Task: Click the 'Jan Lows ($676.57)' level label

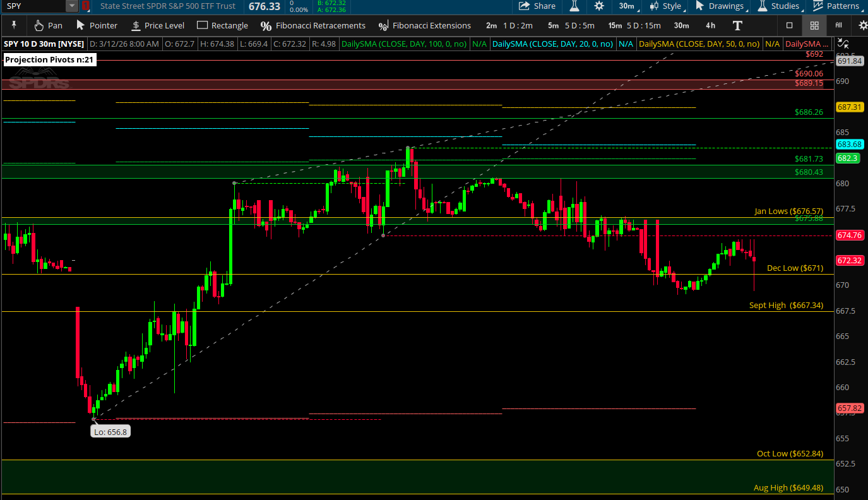Action: pyautogui.click(x=789, y=211)
